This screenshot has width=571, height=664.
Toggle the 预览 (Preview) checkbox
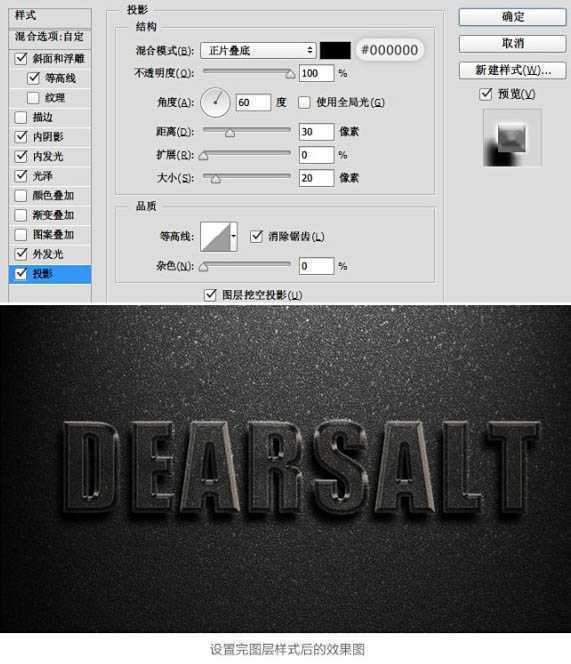tap(486, 94)
